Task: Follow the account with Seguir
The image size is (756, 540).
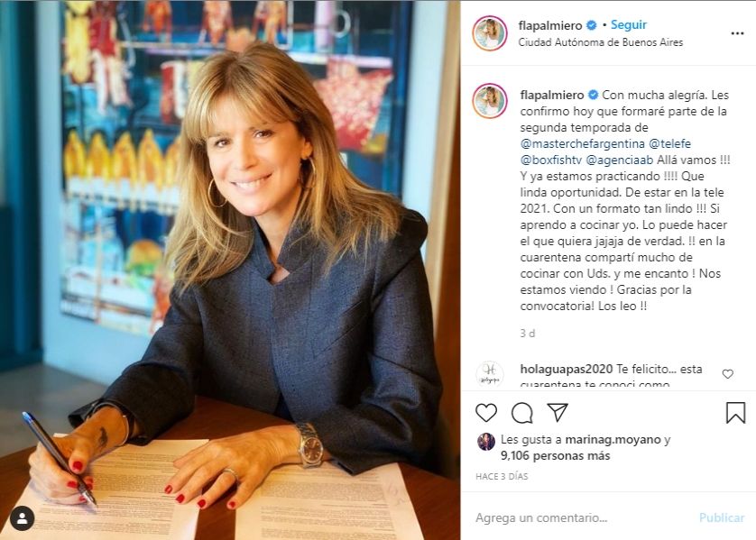Action: (x=628, y=24)
